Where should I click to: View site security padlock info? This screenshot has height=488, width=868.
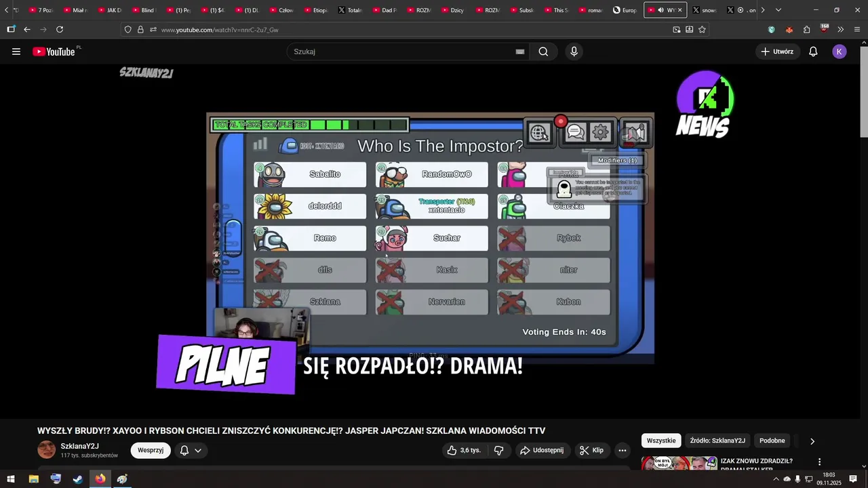140,30
